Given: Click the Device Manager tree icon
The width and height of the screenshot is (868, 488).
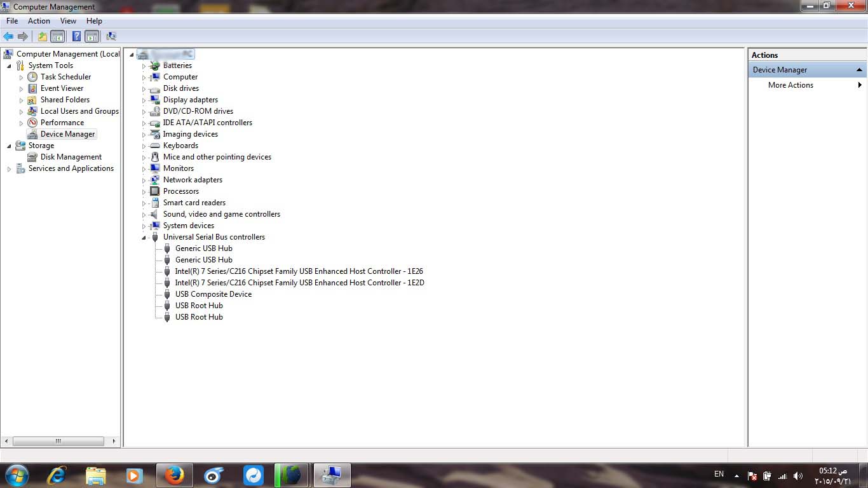Looking at the screenshot, I should pos(32,134).
